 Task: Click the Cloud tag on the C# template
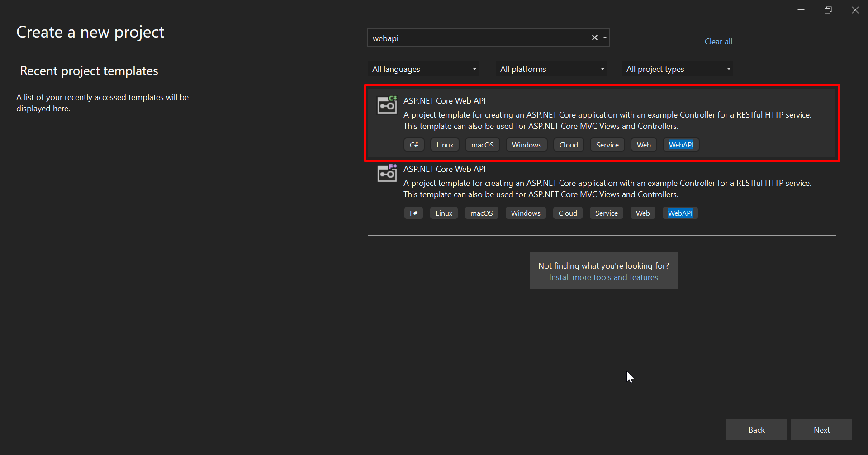[x=569, y=144]
